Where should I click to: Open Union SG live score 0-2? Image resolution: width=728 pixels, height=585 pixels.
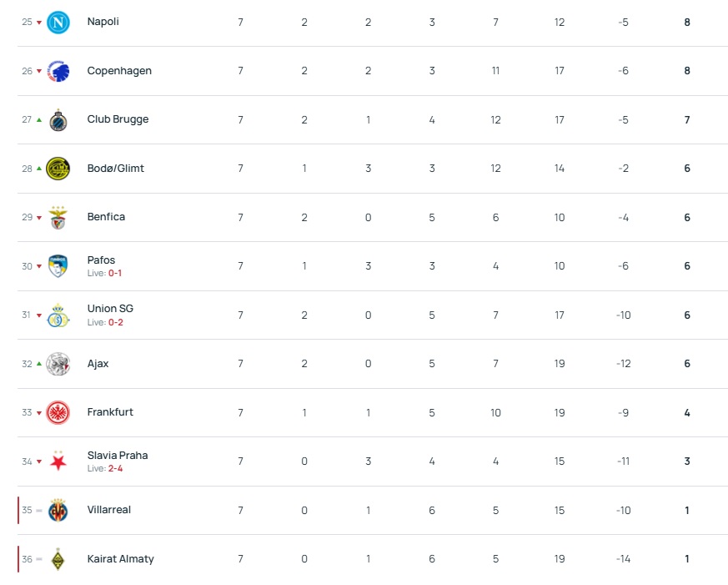click(x=115, y=322)
